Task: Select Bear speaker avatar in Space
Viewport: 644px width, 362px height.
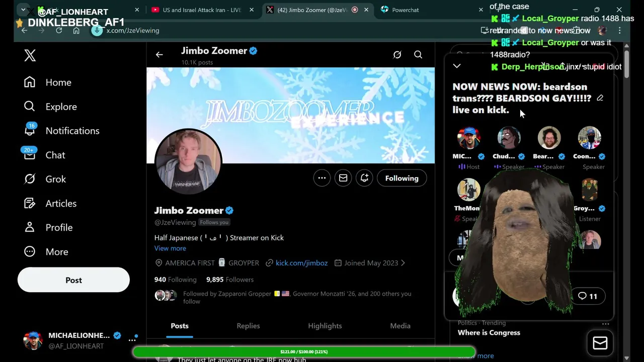Action: click(549, 138)
